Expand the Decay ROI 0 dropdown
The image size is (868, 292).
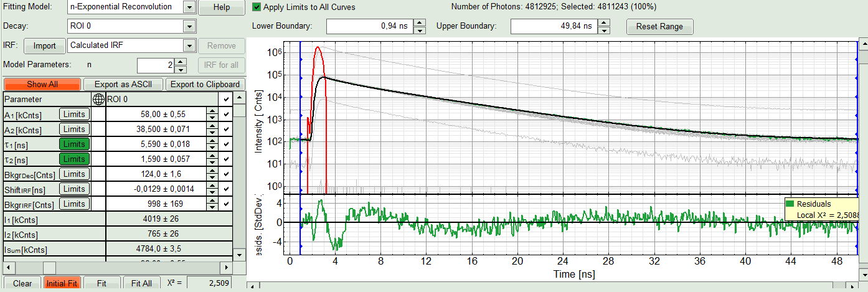(x=189, y=26)
